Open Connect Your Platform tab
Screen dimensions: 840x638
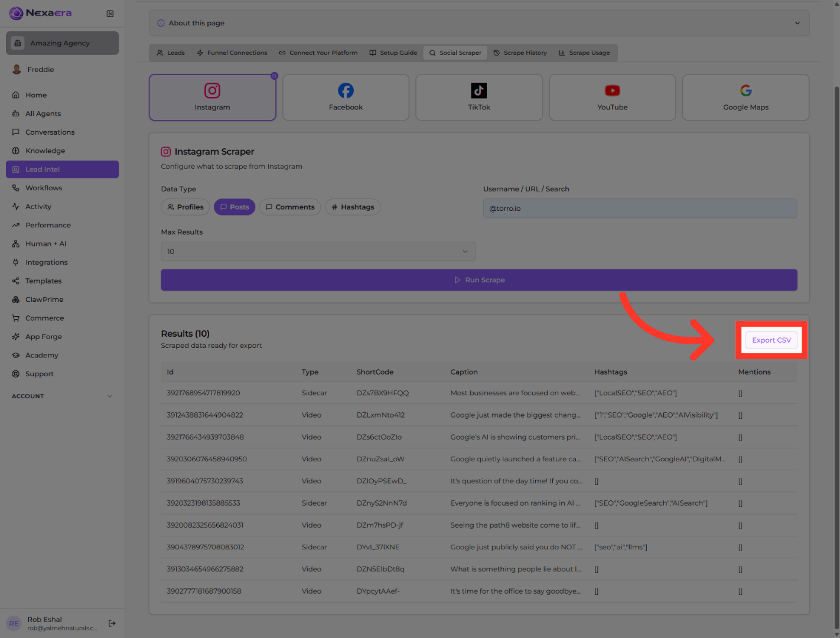(x=318, y=53)
